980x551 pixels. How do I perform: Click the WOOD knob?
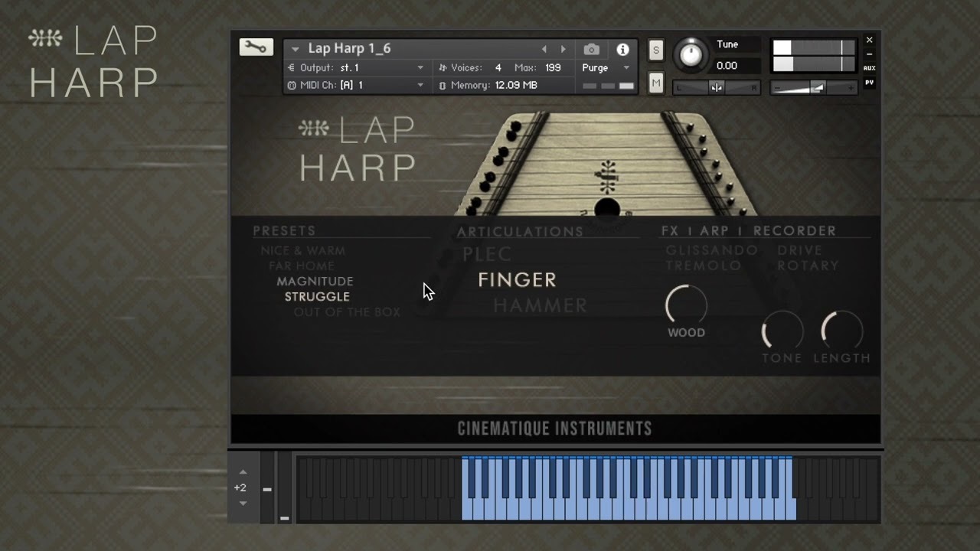[x=687, y=305]
